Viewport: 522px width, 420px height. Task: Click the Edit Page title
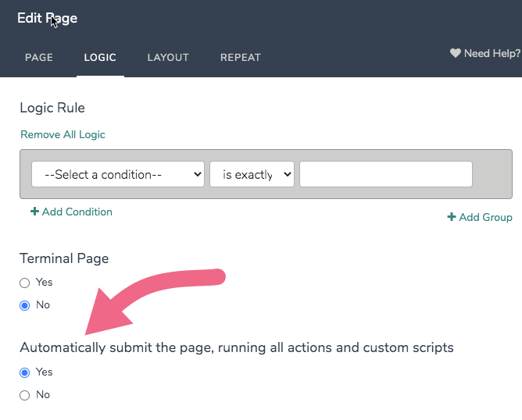tap(47, 18)
